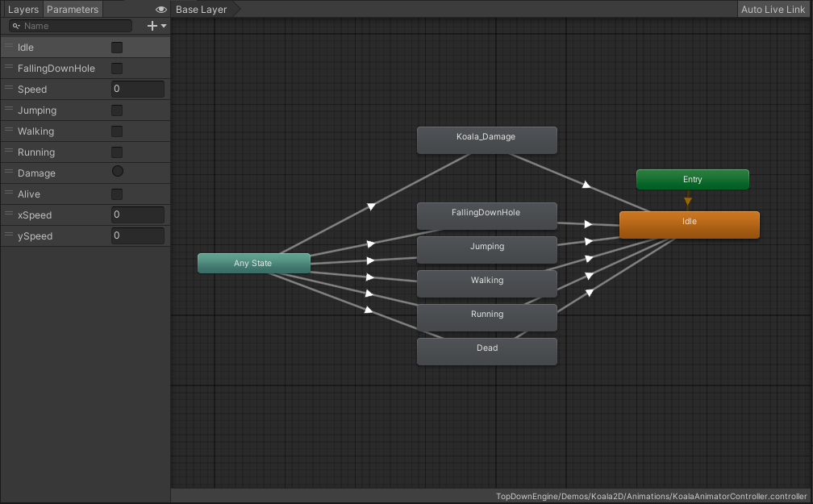This screenshot has height=504, width=813.
Task: Select the Any State node
Action: pyautogui.click(x=253, y=264)
